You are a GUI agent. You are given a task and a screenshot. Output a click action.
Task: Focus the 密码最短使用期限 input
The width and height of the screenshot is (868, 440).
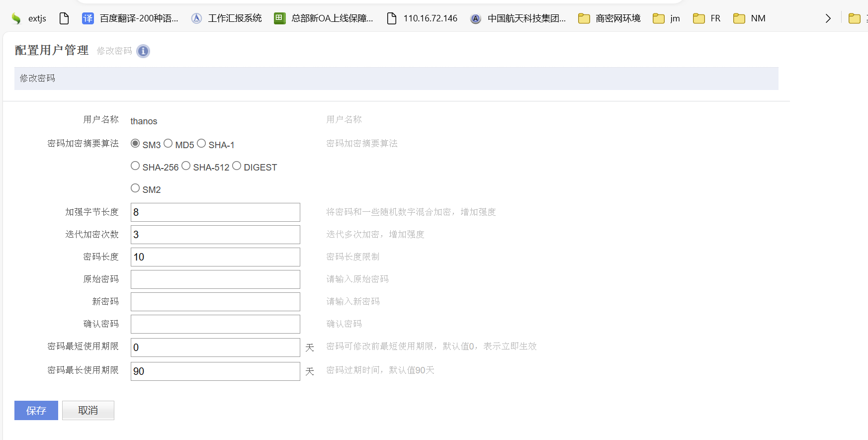pyautogui.click(x=215, y=348)
